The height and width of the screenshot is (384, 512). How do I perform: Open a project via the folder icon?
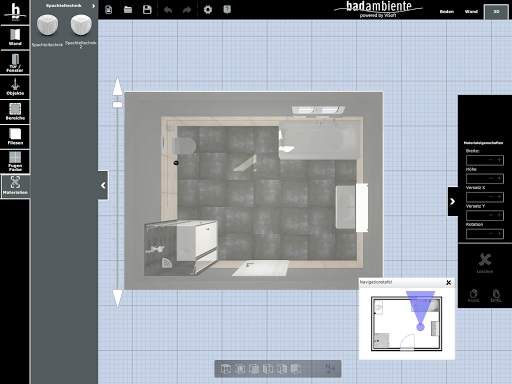128,10
